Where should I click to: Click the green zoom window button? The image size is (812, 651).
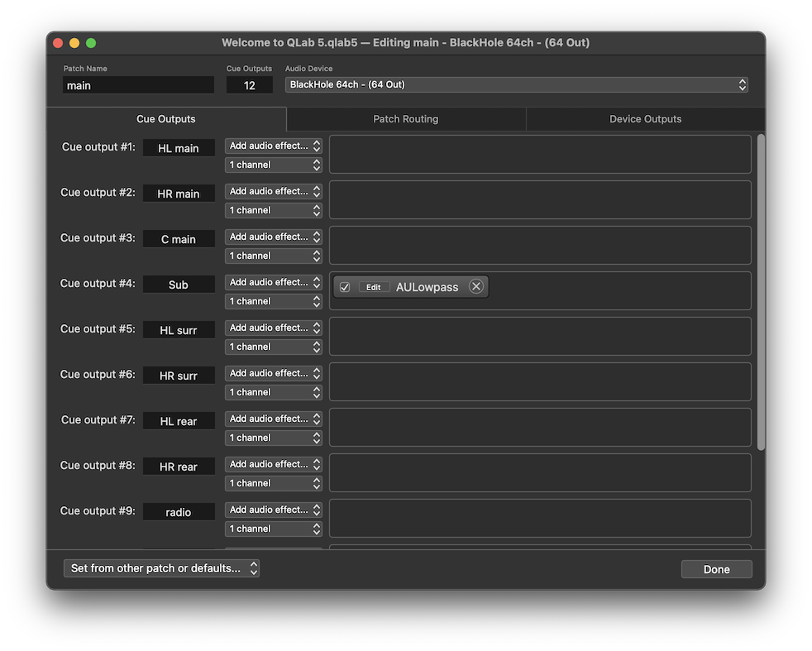pyautogui.click(x=91, y=43)
